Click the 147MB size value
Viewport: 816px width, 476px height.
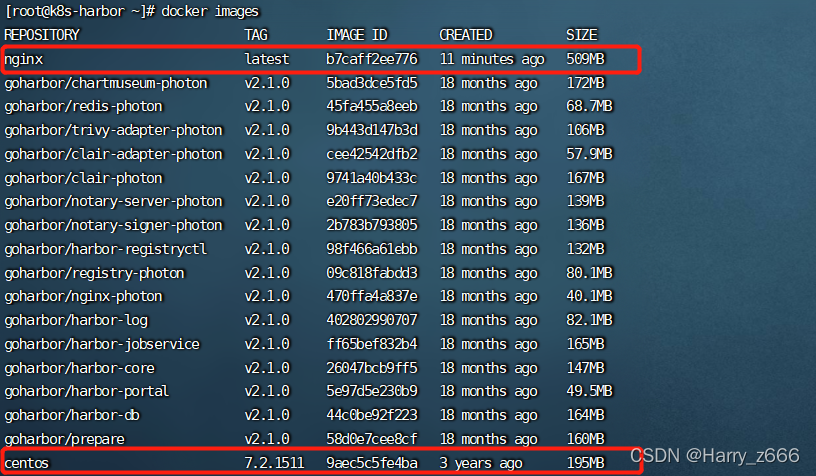[585, 368]
